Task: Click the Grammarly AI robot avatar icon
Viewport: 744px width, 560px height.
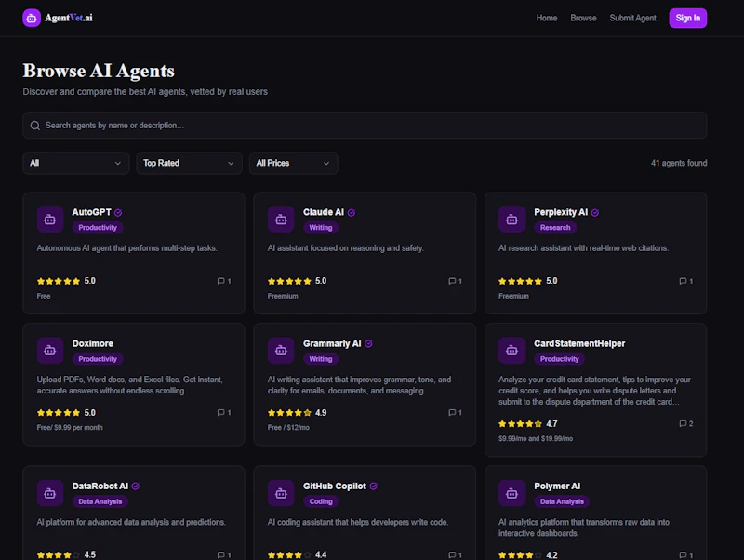Action: 281,351
